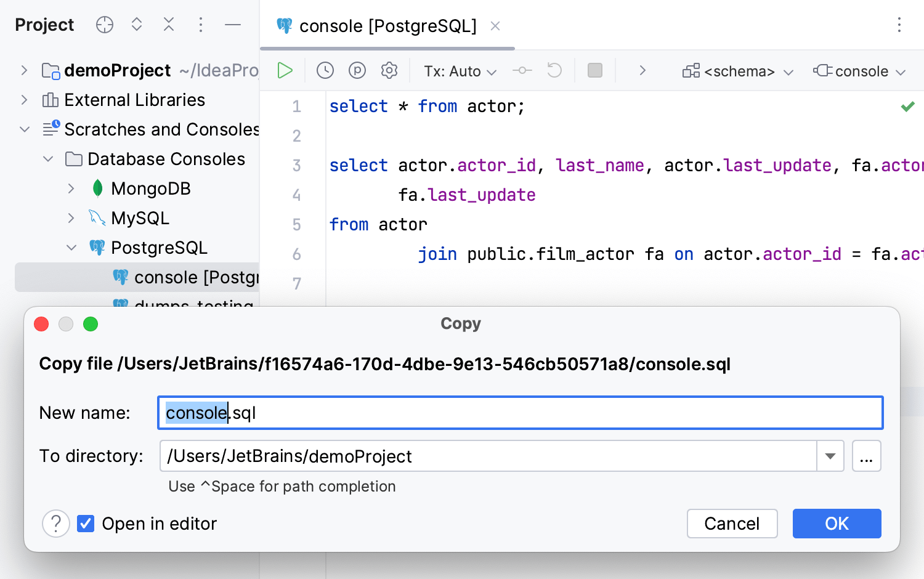Toggle the Open in editor checkbox

(86, 524)
